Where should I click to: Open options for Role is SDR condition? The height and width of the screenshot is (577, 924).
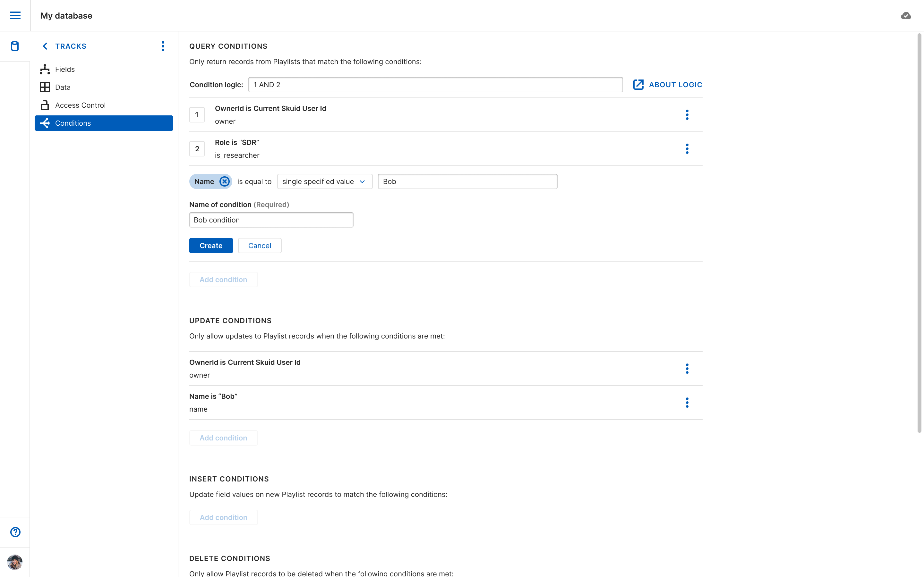[x=687, y=149]
